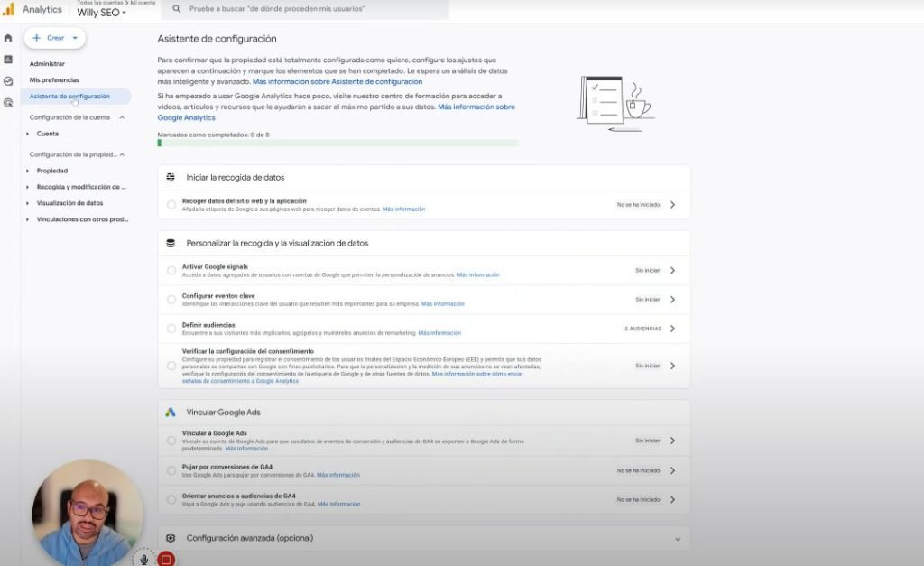
Task: Open 'Mis preferencias' in the sidebar
Action: [54, 79]
